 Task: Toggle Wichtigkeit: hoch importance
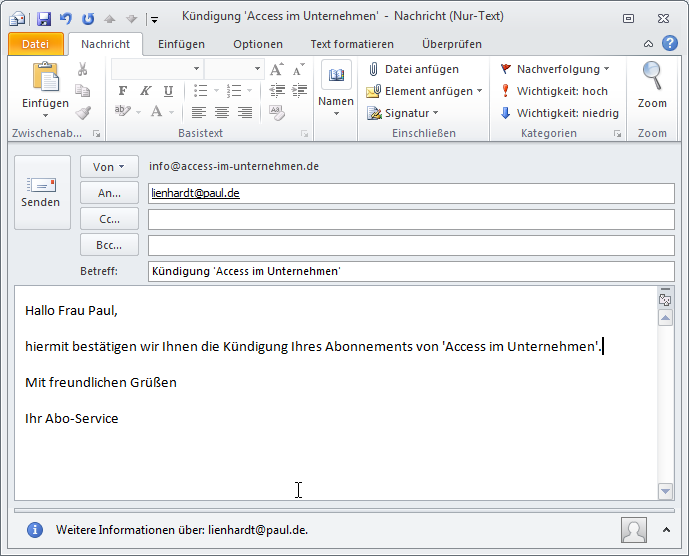tap(559, 91)
